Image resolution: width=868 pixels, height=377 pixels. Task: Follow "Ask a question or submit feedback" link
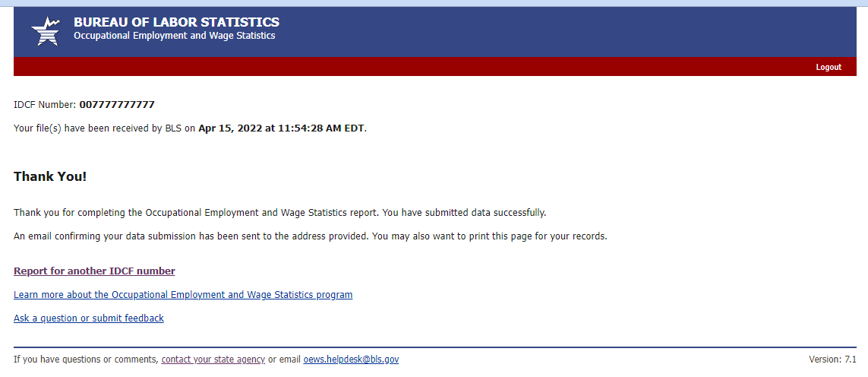89,318
